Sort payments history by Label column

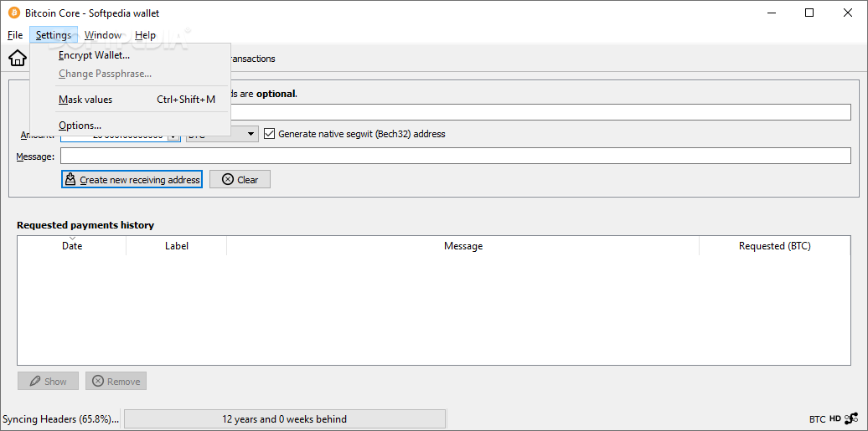tap(177, 246)
